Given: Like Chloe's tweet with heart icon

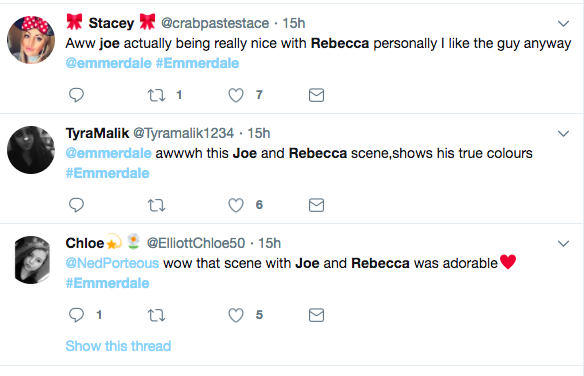Looking at the screenshot, I should point(236,315).
